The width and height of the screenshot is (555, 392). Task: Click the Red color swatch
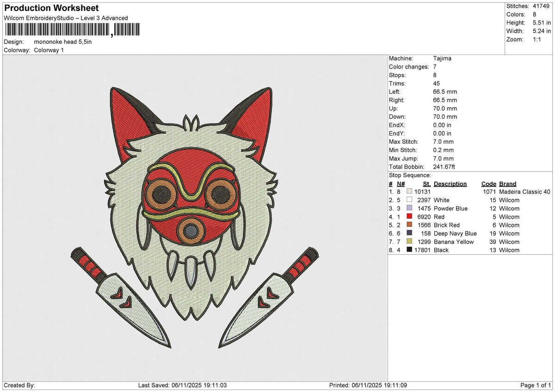[409, 217]
